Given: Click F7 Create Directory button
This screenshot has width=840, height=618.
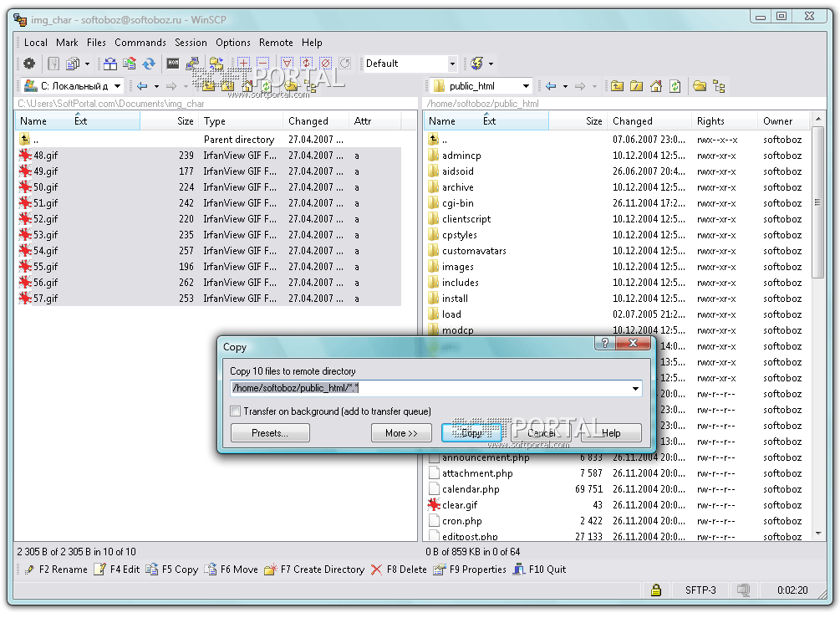Looking at the screenshot, I should pyautogui.click(x=315, y=569).
